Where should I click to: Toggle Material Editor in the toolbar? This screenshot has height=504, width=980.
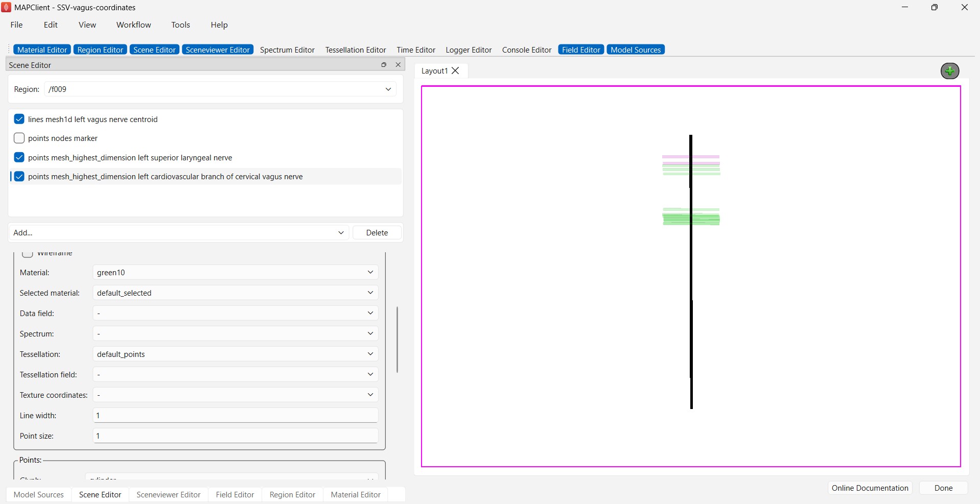point(42,50)
